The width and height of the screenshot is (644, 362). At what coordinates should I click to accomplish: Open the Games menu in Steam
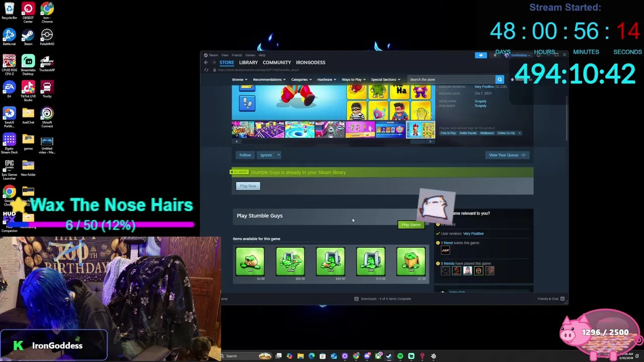[x=250, y=55]
